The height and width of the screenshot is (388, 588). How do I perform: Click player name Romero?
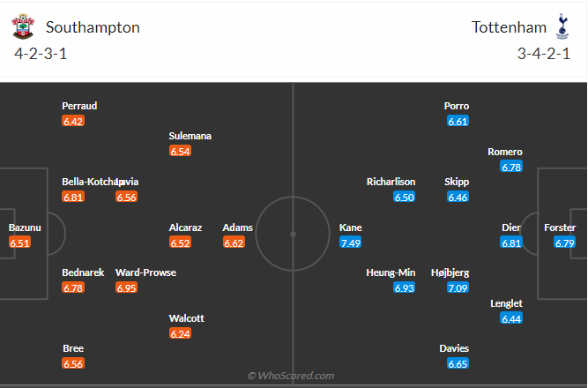[x=505, y=152]
